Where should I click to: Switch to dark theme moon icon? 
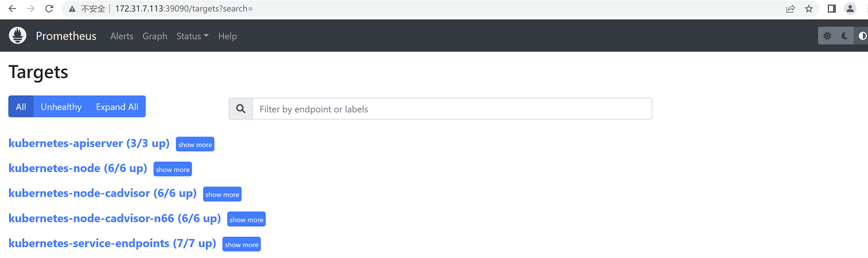(844, 36)
